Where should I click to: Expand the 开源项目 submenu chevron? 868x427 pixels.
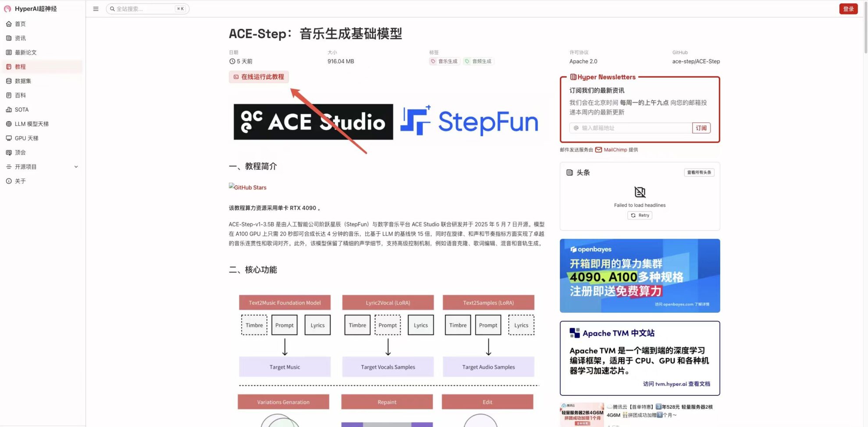point(76,167)
